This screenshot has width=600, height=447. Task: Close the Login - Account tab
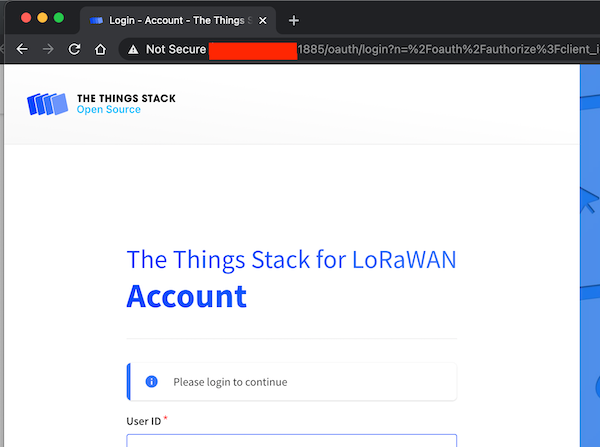click(262, 21)
